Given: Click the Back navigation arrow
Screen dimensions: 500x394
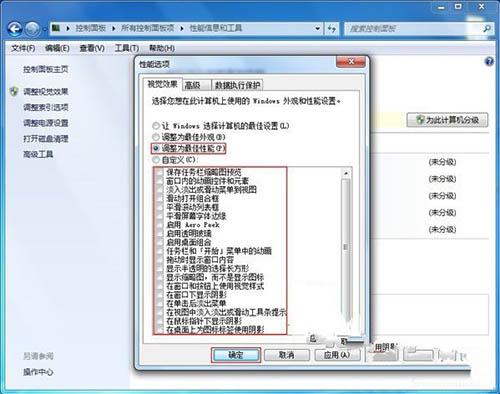Looking at the screenshot, I should pos(15,29).
